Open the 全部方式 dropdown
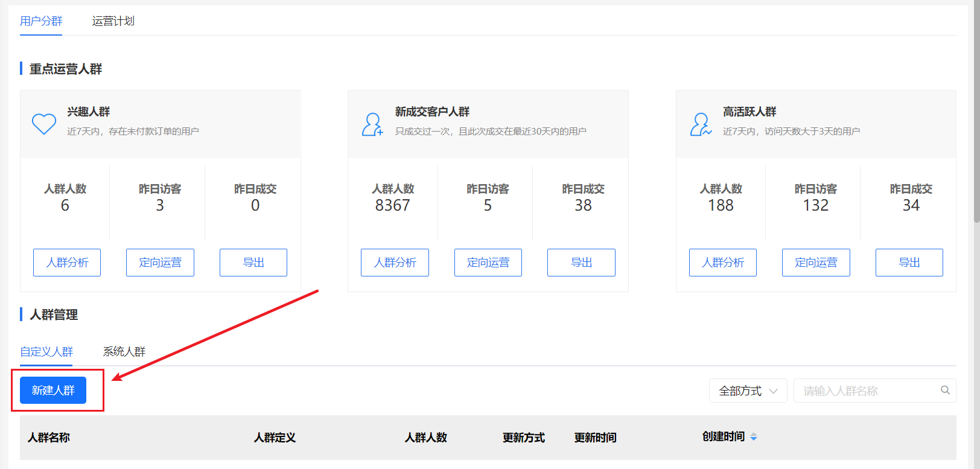The image size is (980, 469). (748, 391)
